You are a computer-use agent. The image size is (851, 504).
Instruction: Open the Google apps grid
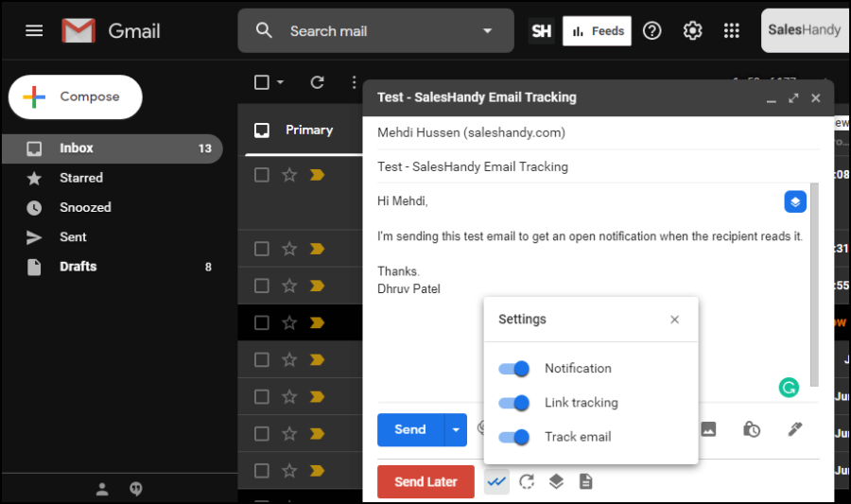[731, 31]
